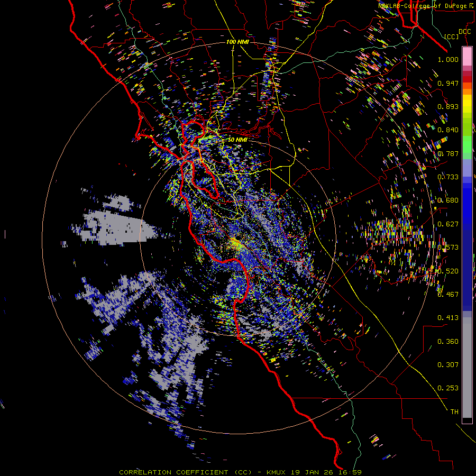The image size is (476, 476).
Task: Select the 0.733 scale value
Action: [x=448, y=177]
